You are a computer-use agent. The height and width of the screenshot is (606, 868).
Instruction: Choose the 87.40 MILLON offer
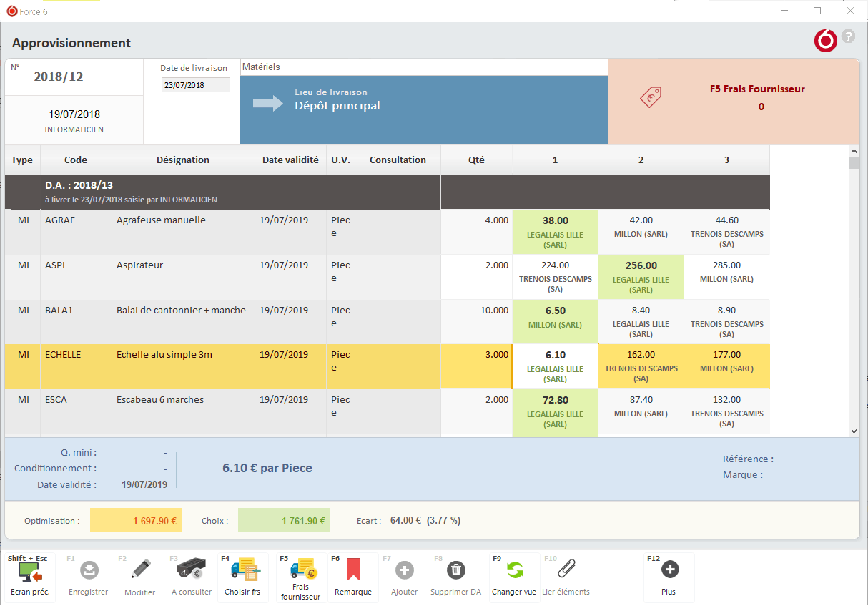coord(641,411)
